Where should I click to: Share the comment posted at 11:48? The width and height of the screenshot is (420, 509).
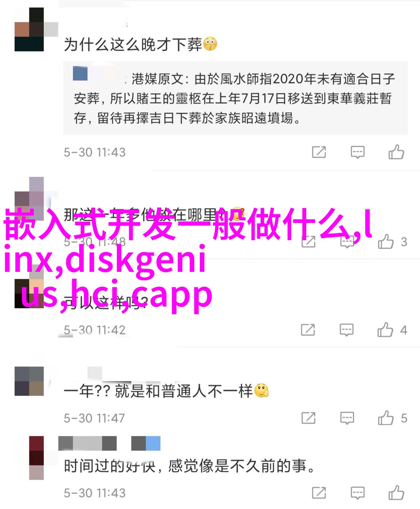(308, 242)
